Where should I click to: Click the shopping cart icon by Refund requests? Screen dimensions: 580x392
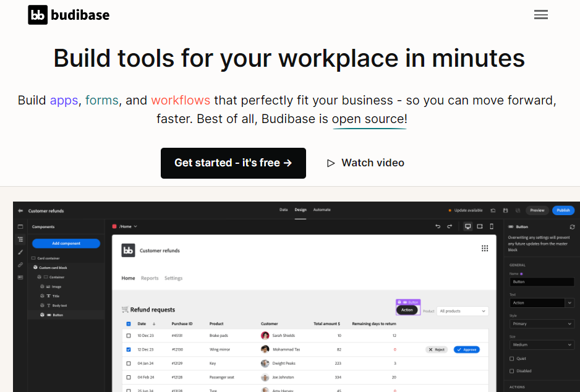[x=125, y=309]
